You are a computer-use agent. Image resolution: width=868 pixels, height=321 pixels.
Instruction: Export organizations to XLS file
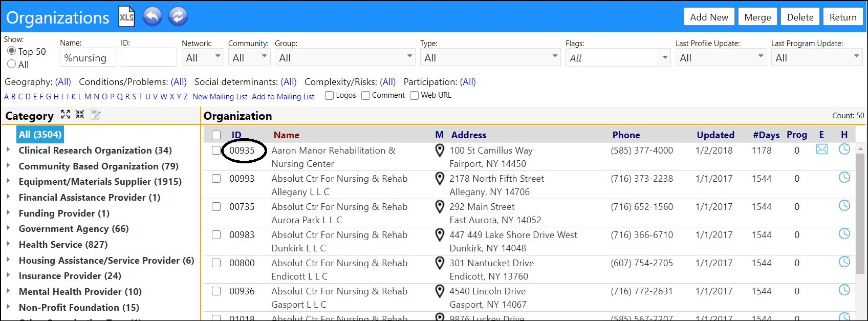(x=126, y=17)
